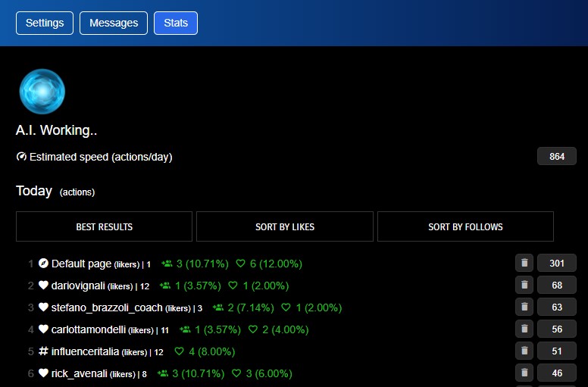Viewport: 588px width, 387px height.
Task: Select the BEST RESULTS sorting button
Action: (105, 226)
